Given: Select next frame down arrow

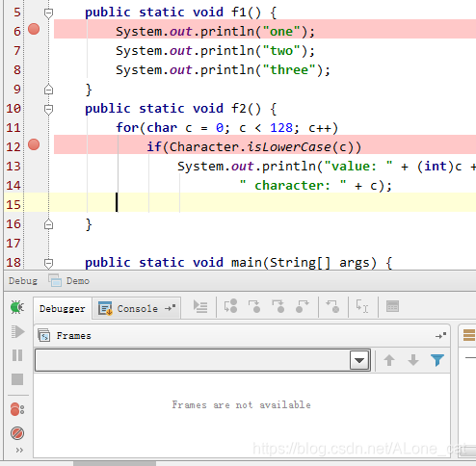Looking at the screenshot, I should coord(413,360).
